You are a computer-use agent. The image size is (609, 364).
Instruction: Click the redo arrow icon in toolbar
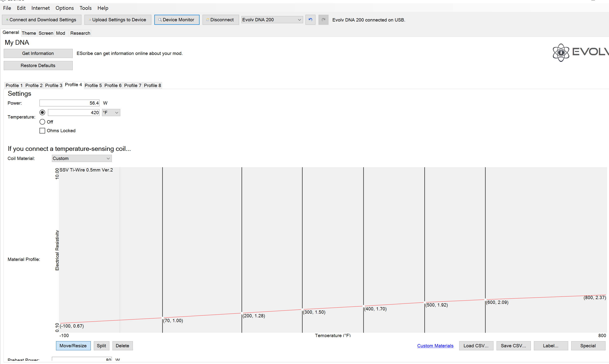pyautogui.click(x=323, y=20)
